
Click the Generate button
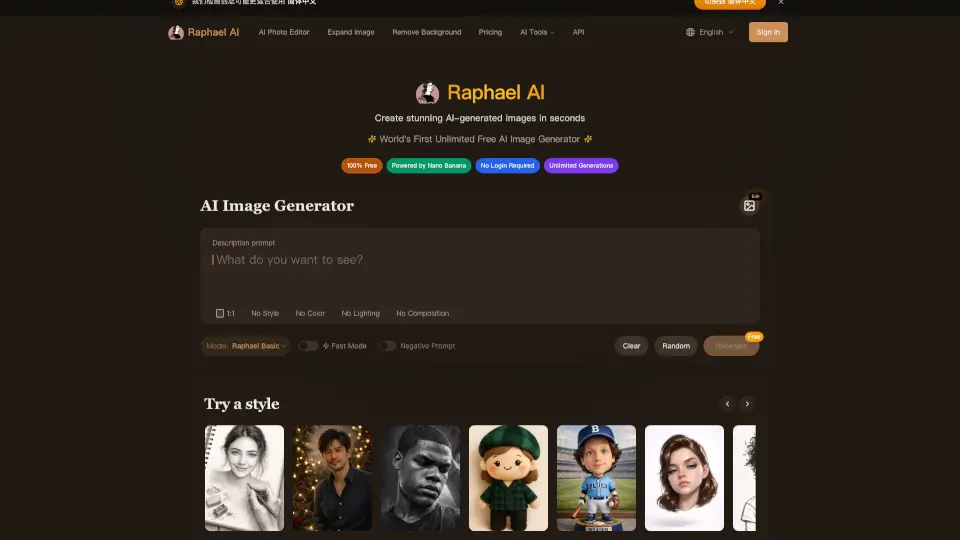pyautogui.click(x=731, y=346)
